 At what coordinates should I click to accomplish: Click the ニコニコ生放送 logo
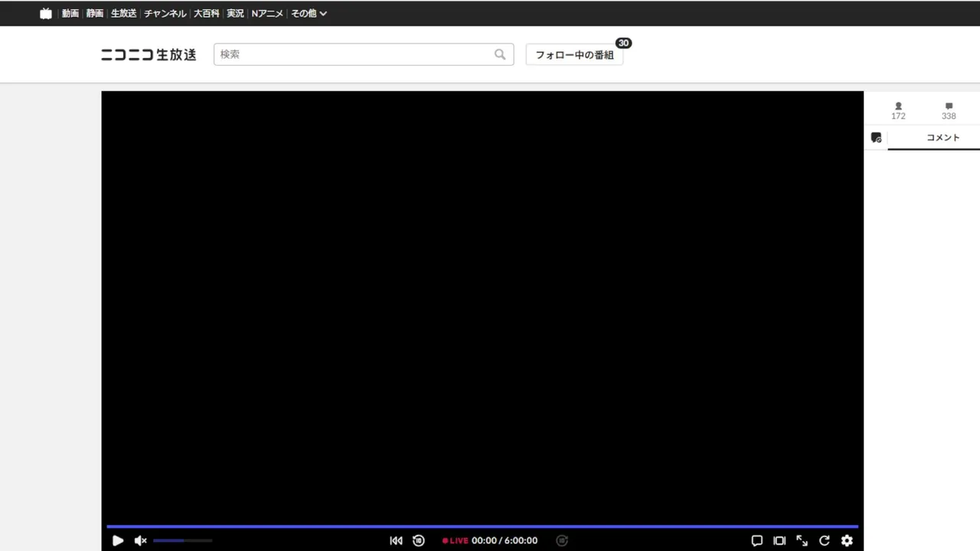pos(149,54)
